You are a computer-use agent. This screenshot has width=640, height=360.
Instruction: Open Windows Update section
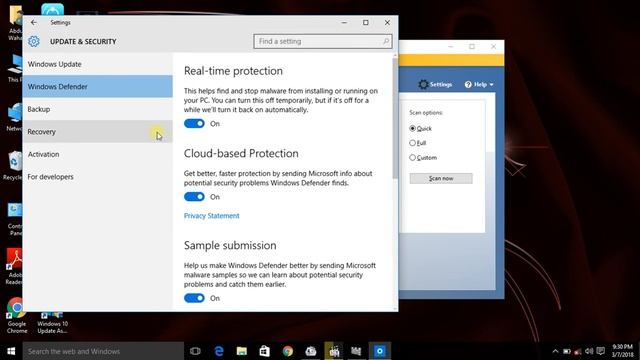pos(98,64)
